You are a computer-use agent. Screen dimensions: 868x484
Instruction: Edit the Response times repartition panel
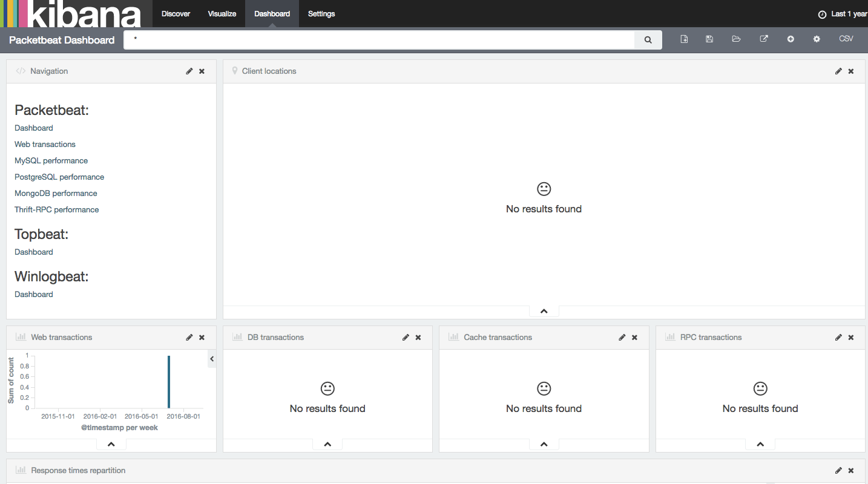point(838,470)
